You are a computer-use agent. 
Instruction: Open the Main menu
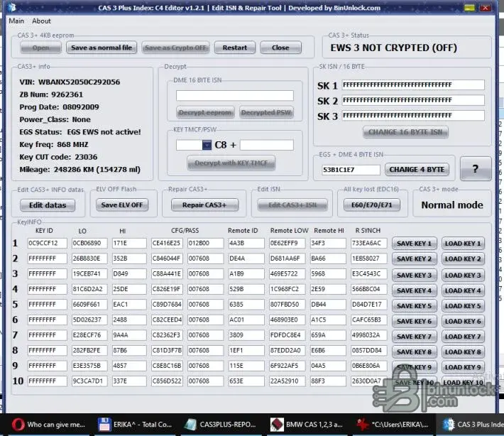[16, 21]
